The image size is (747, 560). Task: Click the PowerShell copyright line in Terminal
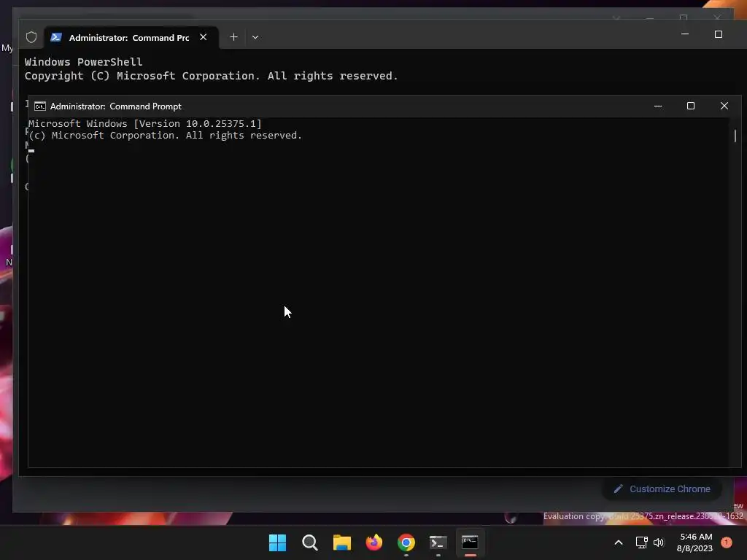(x=211, y=76)
